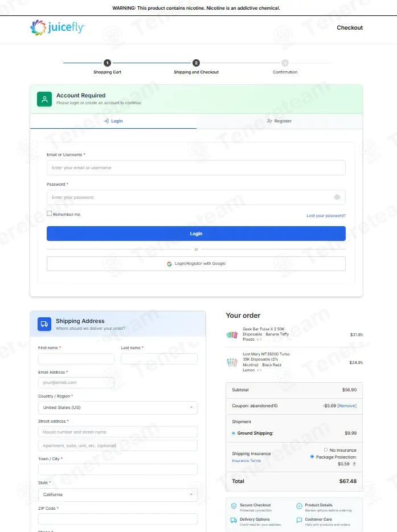397x532 pixels.
Task: Open the State dropdown showing California
Action: pos(118,494)
